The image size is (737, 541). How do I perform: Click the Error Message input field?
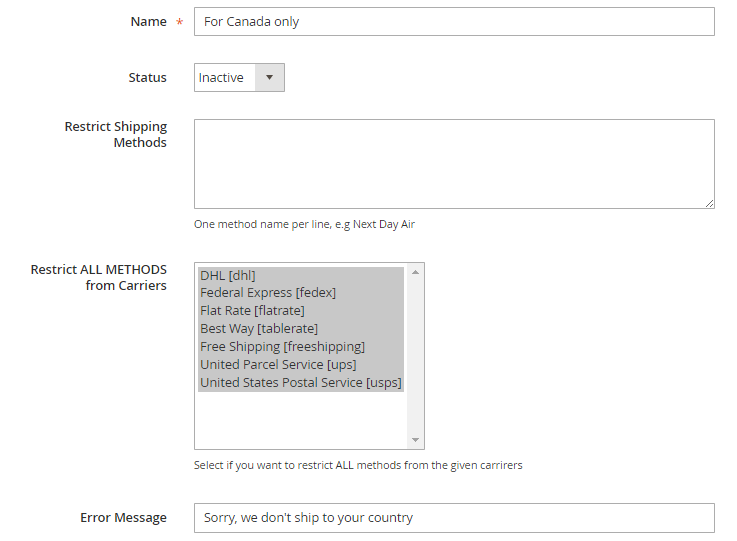(x=454, y=518)
